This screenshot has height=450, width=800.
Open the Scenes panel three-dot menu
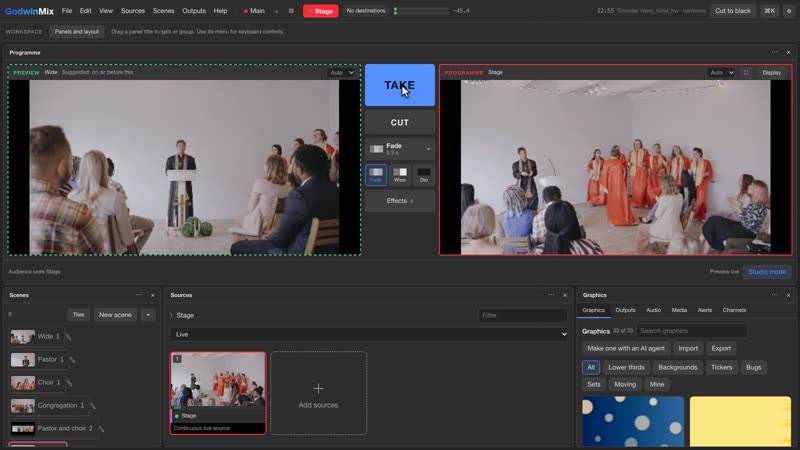click(139, 295)
